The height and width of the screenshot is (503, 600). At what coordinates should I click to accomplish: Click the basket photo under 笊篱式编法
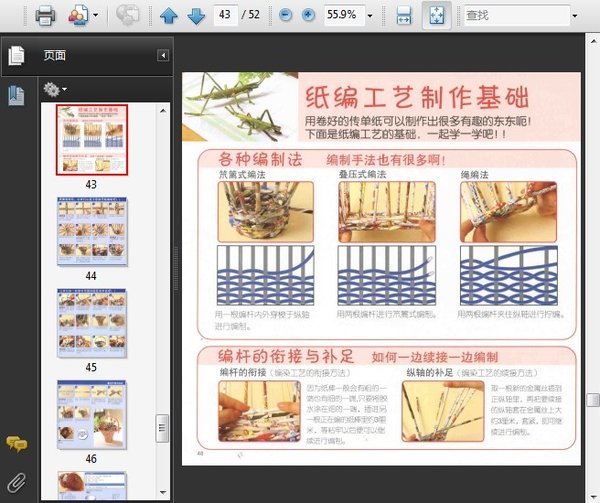coord(266,212)
